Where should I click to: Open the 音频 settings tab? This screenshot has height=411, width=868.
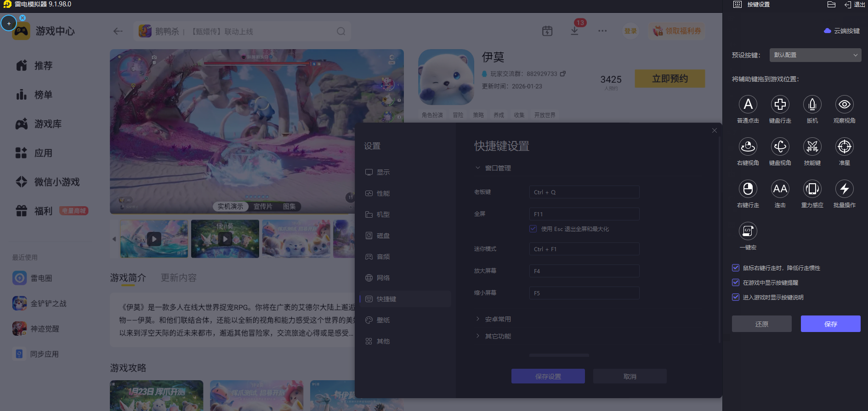(405, 257)
